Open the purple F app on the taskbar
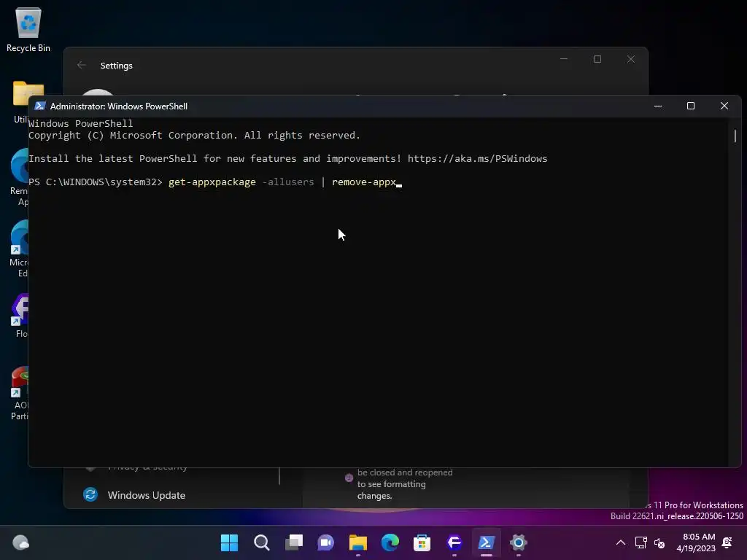Screen dimensions: 747x560 point(454,542)
